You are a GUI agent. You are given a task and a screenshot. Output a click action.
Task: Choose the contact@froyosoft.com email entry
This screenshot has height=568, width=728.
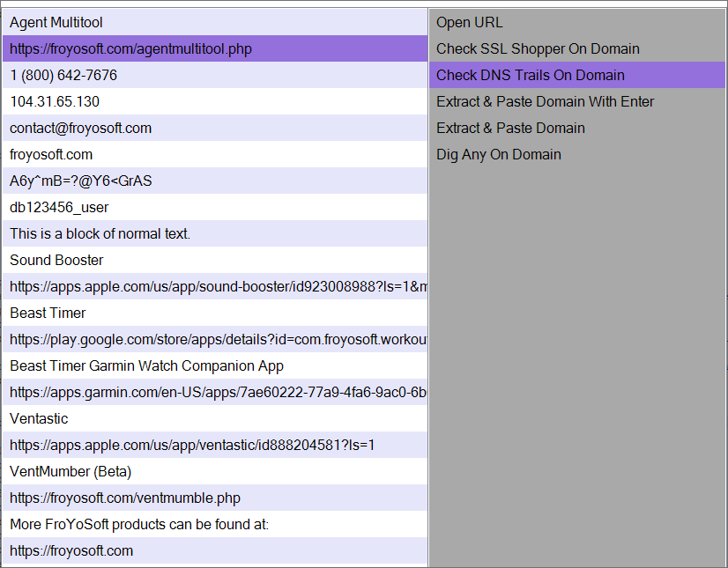215,128
